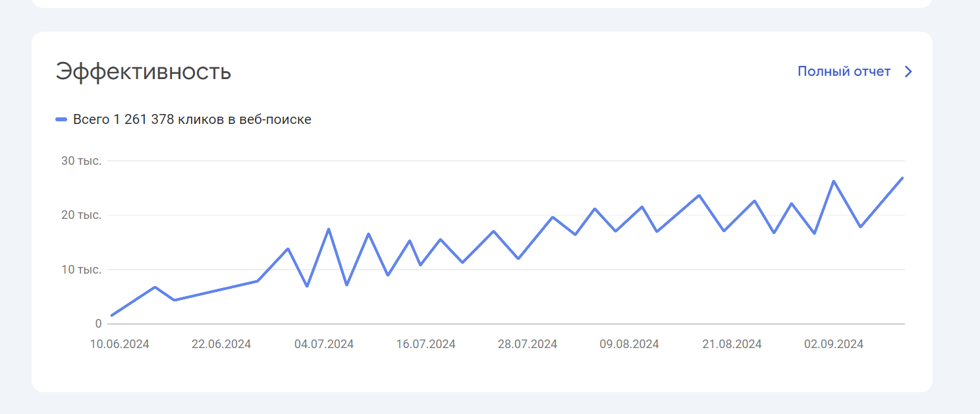Select the Всего 1 261 378 кликов legend text
980x414 pixels.
pos(192,120)
